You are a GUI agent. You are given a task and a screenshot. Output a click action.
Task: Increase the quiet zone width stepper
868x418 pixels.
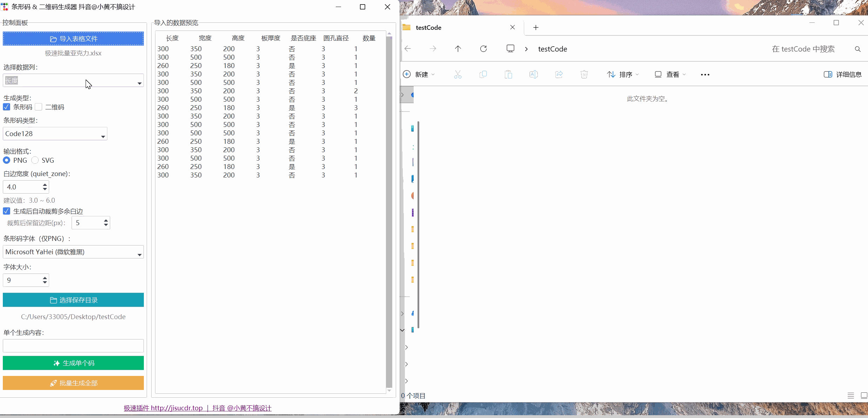45,184
